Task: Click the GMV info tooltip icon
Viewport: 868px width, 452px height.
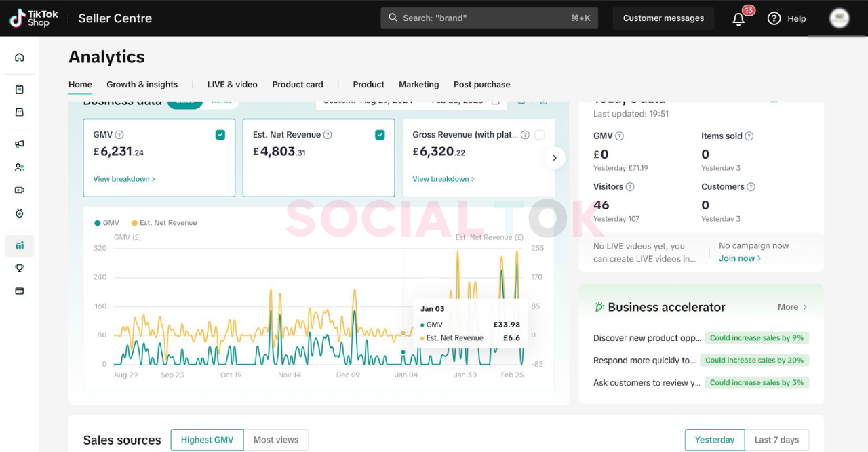Action: click(x=119, y=135)
